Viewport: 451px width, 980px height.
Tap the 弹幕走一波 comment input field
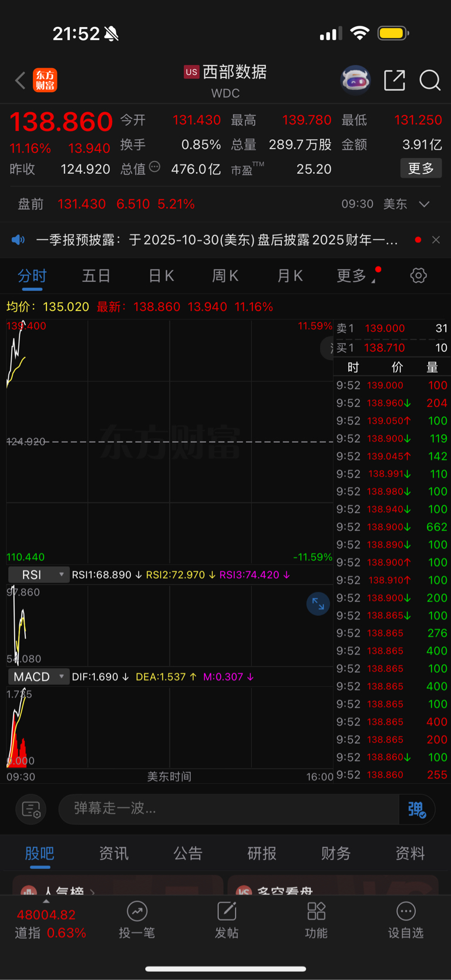click(x=229, y=810)
